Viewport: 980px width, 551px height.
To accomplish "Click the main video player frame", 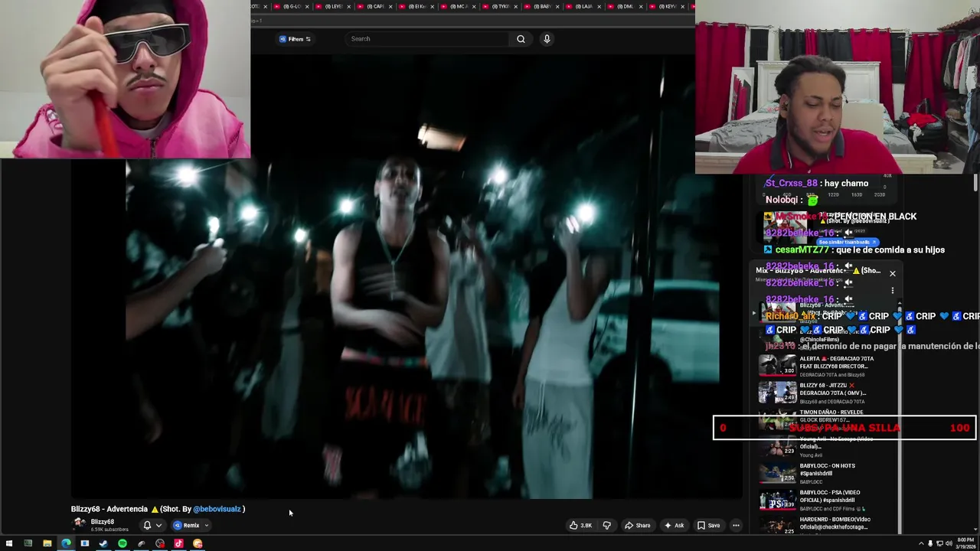I will (x=407, y=275).
